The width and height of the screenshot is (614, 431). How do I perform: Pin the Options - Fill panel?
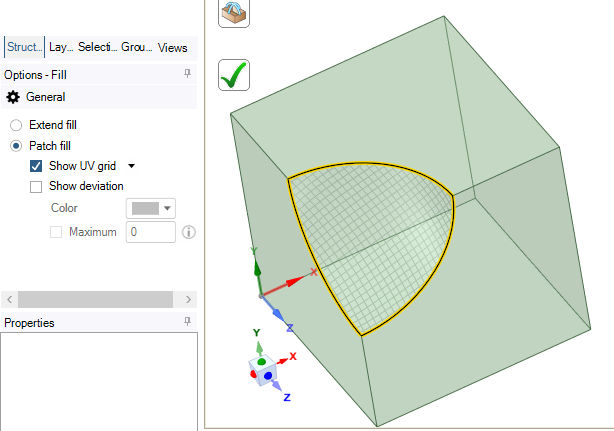click(188, 74)
